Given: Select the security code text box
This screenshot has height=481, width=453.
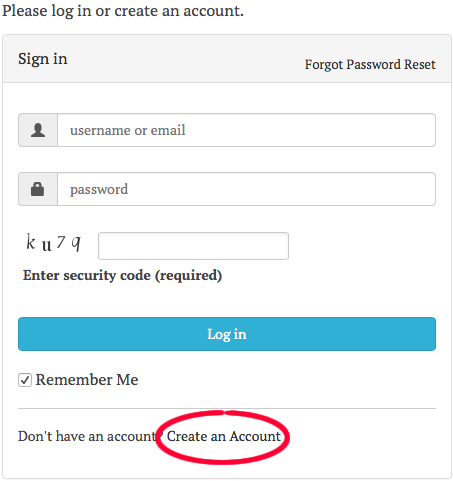Looking at the screenshot, I should (193, 246).
